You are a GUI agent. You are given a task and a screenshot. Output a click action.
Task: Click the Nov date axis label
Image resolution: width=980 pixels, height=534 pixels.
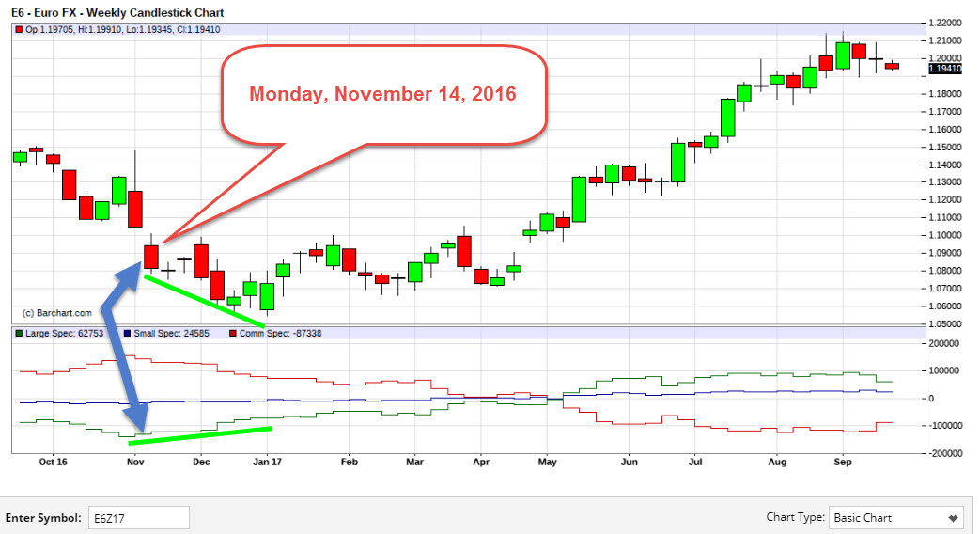(x=135, y=462)
